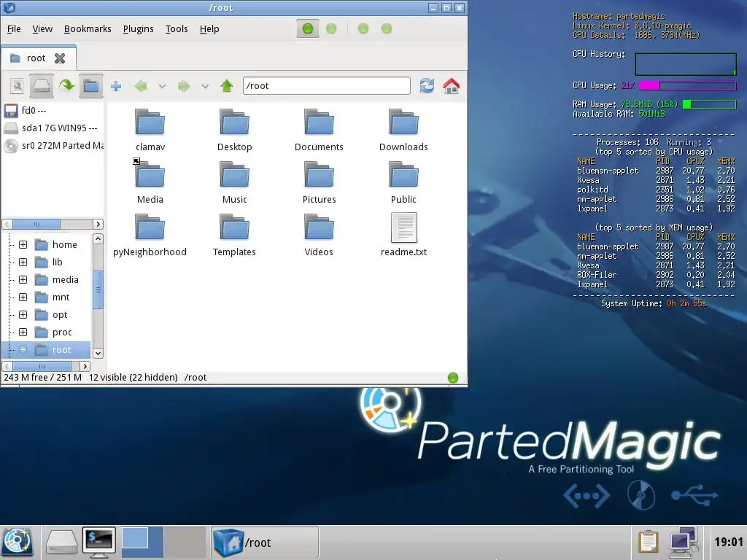This screenshot has height=560, width=747.
Task: Open the Downloads folder
Action: [403, 130]
